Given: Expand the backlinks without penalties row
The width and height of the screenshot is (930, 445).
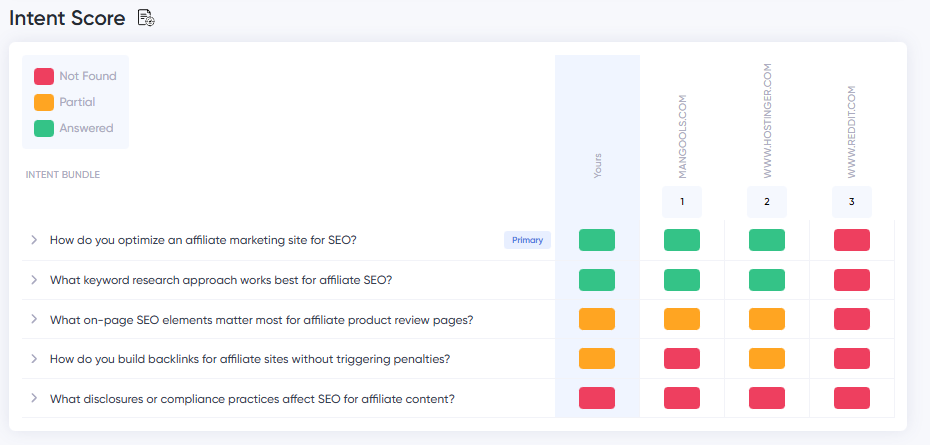Looking at the screenshot, I should click(34, 359).
